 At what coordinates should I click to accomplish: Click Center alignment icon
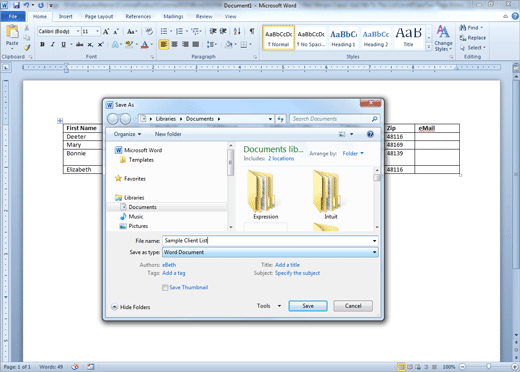174,44
